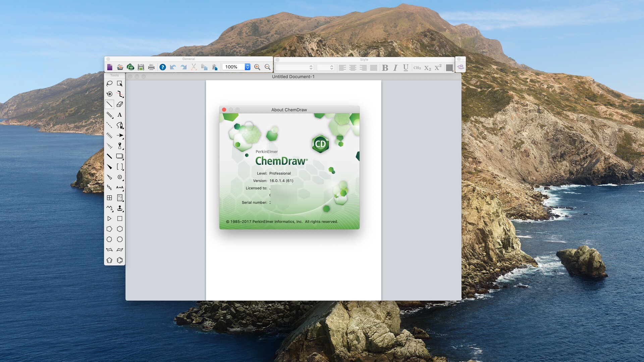Select the Multiple Bonds tool
This screenshot has width=644, height=362.
click(x=109, y=115)
